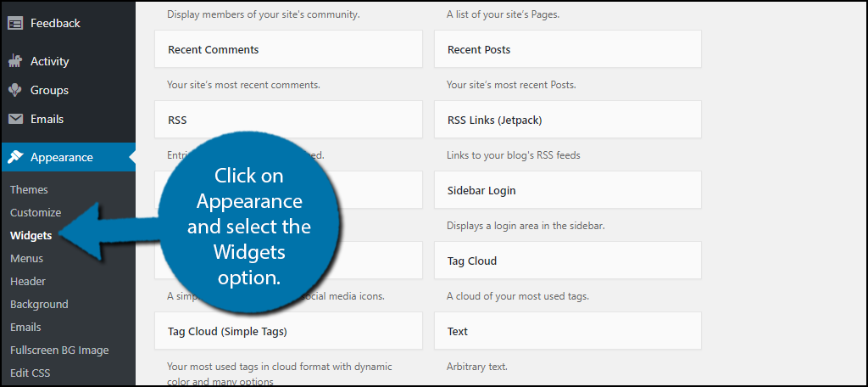This screenshot has width=868, height=387.
Task: Open the Edit CSS submenu link
Action: (x=30, y=373)
